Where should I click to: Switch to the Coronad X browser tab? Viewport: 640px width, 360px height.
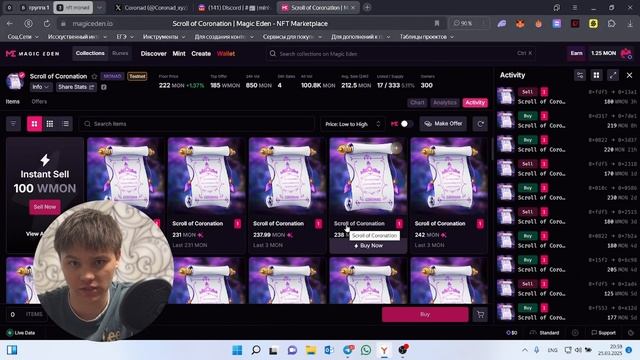150,7
